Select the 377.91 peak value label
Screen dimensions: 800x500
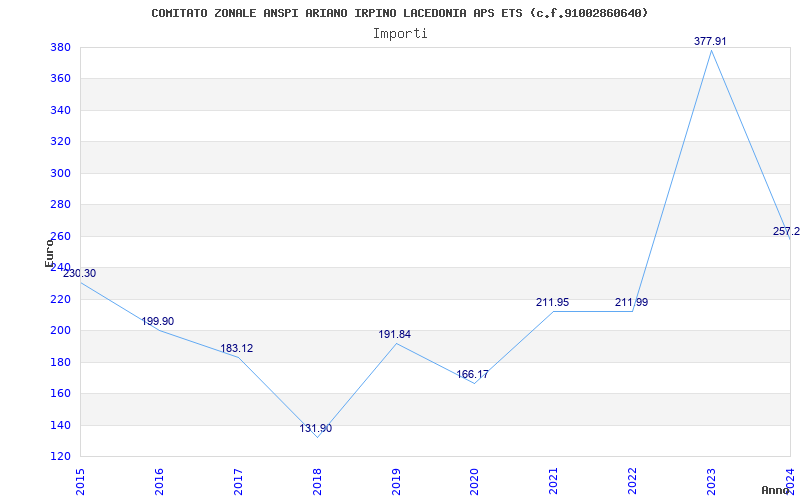(x=710, y=41)
